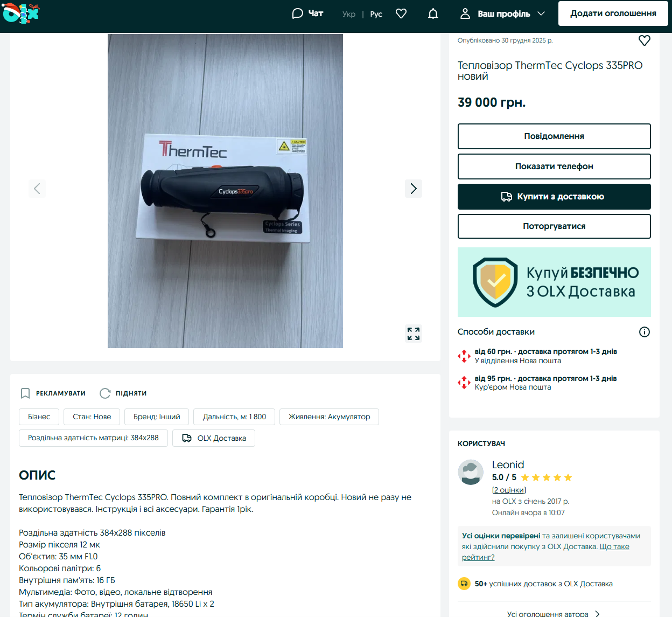
Task: Open Що таке рейтинг link
Action: (x=545, y=552)
